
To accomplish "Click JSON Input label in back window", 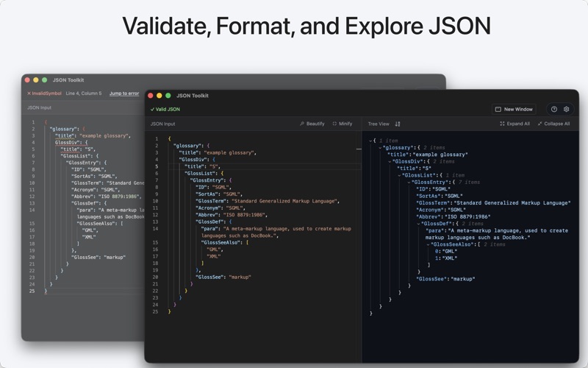I will (x=39, y=107).
